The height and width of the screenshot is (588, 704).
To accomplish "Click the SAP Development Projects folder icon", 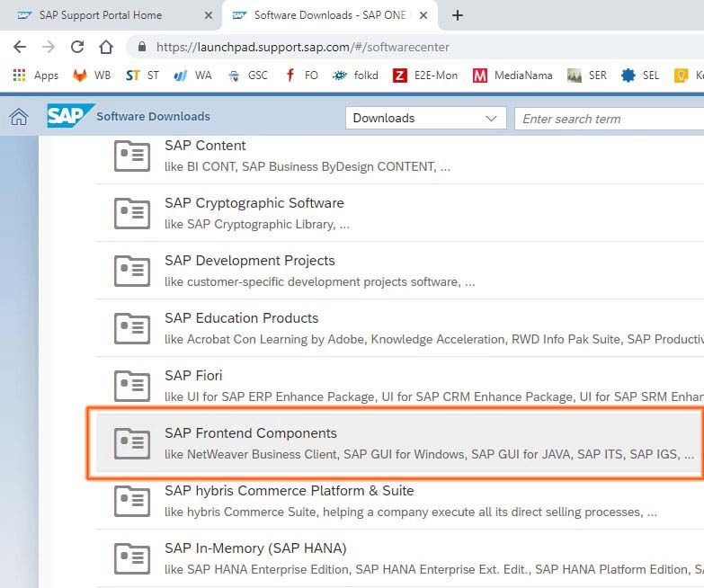I will [132, 271].
